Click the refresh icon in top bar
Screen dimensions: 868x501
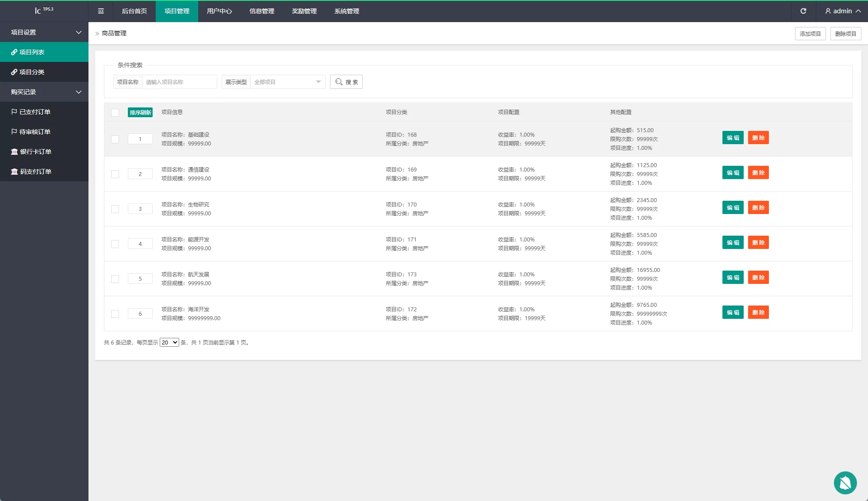pyautogui.click(x=803, y=11)
